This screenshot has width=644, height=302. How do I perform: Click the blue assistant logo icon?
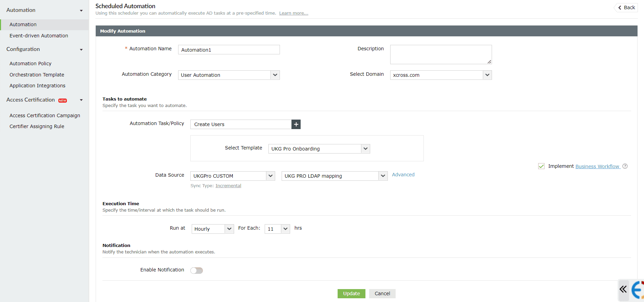point(638,290)
